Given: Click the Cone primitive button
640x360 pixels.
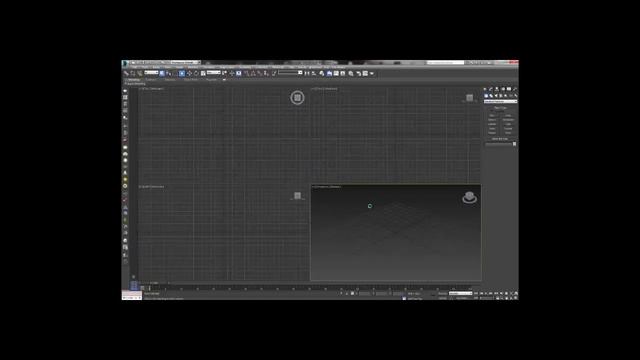Looking at the screenshot, I should pyautogui.click(x=508, y=116).
